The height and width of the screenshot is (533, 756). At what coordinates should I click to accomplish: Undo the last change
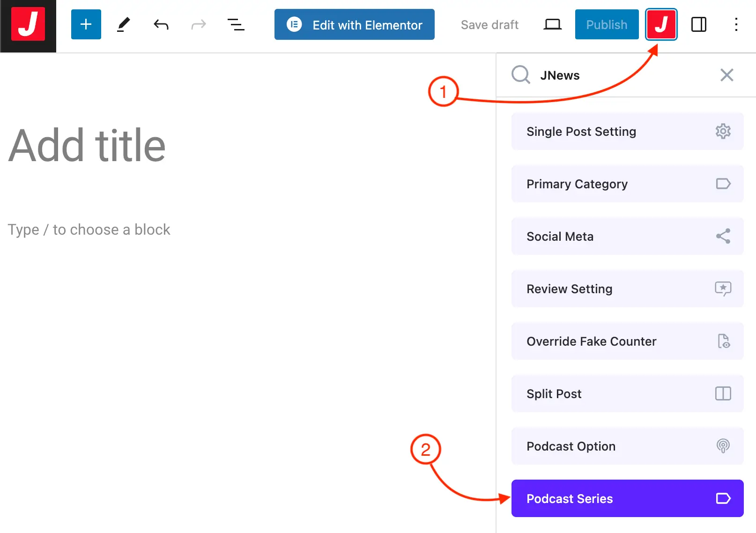coord(161,24)
